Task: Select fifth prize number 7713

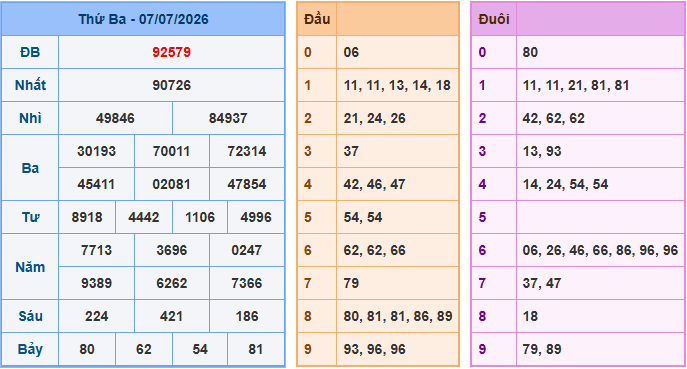Action: [96, 250]
